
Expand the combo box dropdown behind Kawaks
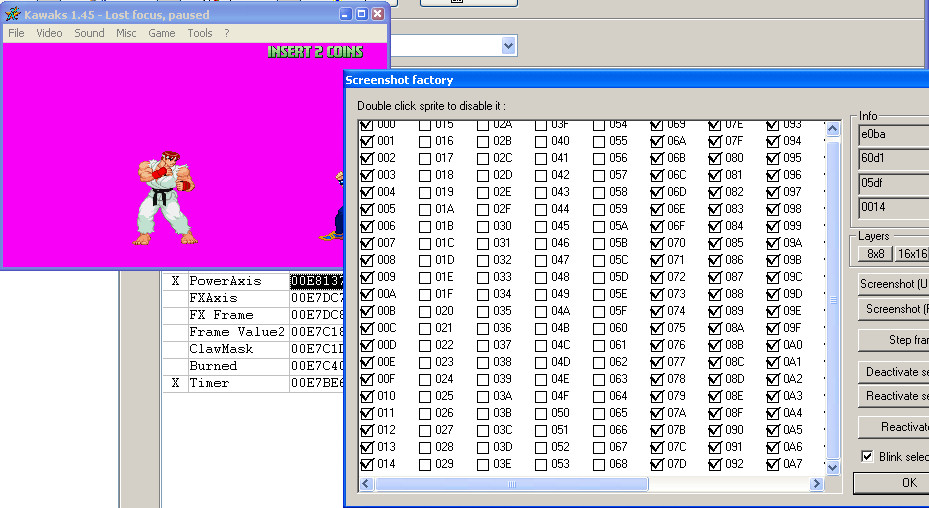[x=508, y=46]
